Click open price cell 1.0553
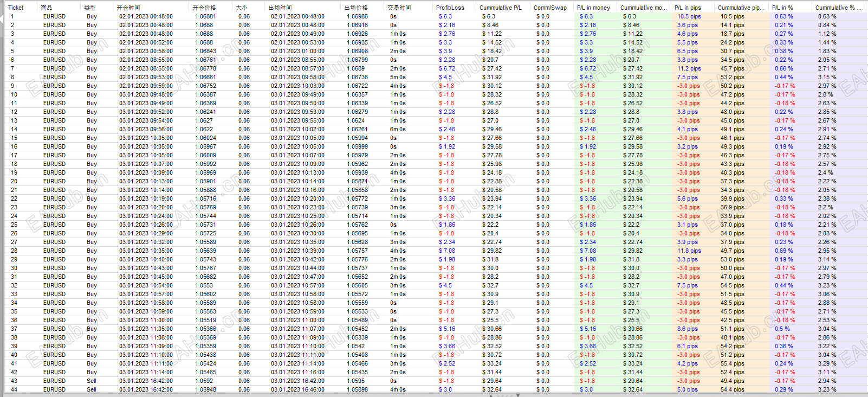This screenshot has width=868, height=397. click(204, 285)
